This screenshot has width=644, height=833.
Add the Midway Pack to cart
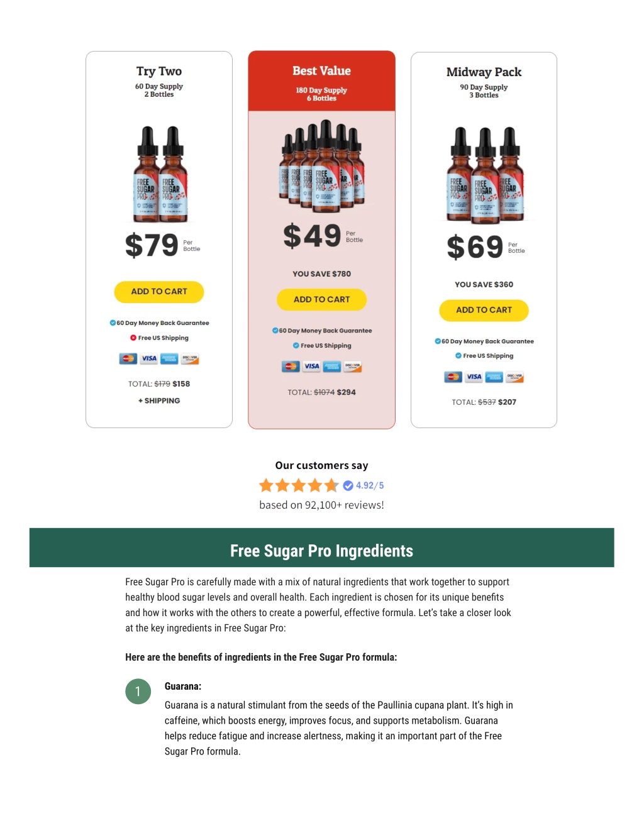point(484,310)
